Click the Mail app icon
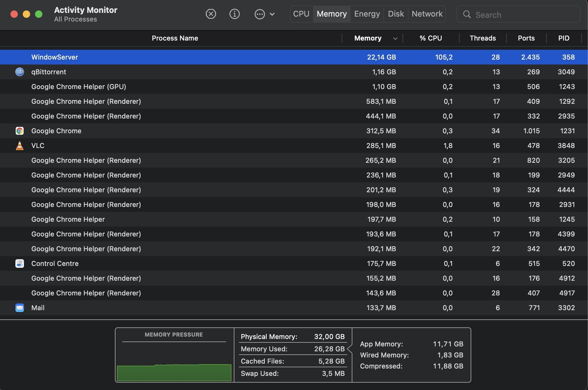Screen dimensions: 588x390 coord(20,308)
